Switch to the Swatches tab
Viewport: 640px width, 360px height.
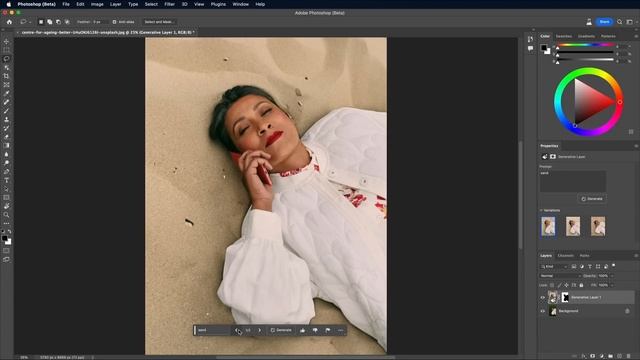coord(564,36)
